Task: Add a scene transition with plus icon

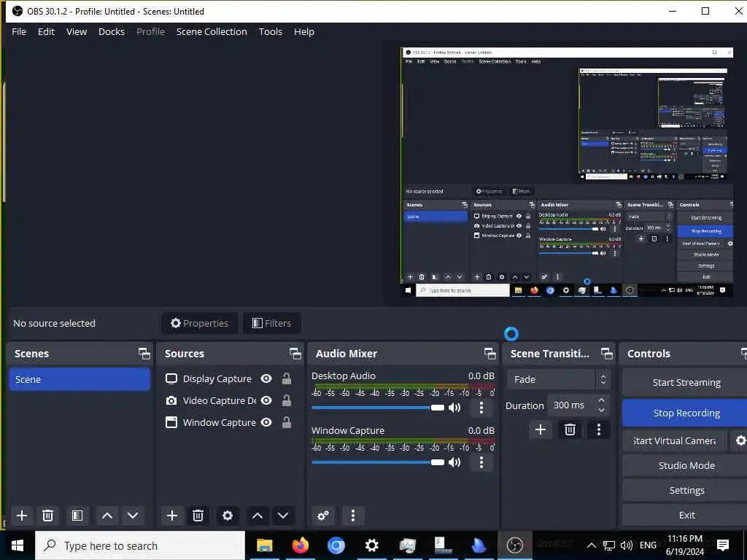Action: point(541,429)
